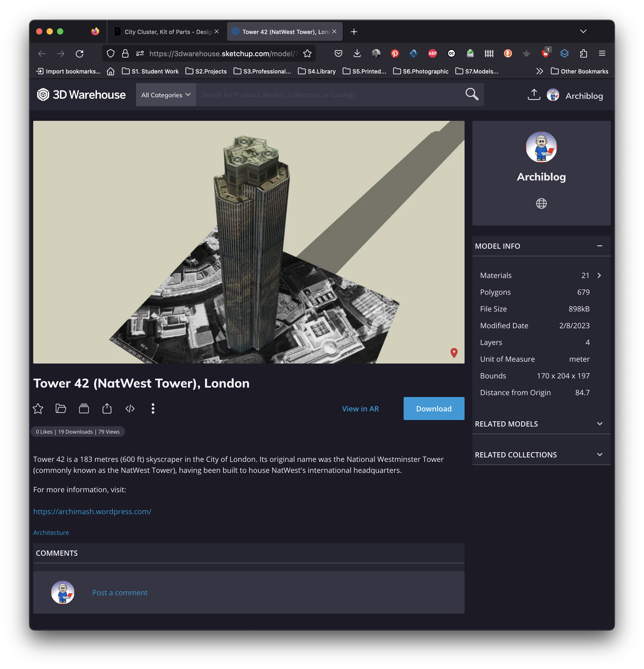
Task: Click the home bookmark icon
Action: pyautogui.click(x=111, y=71)
